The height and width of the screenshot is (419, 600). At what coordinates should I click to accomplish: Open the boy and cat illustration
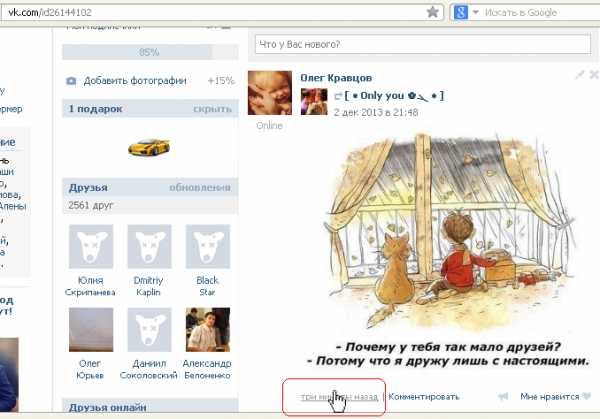click(x=448, y=249)
